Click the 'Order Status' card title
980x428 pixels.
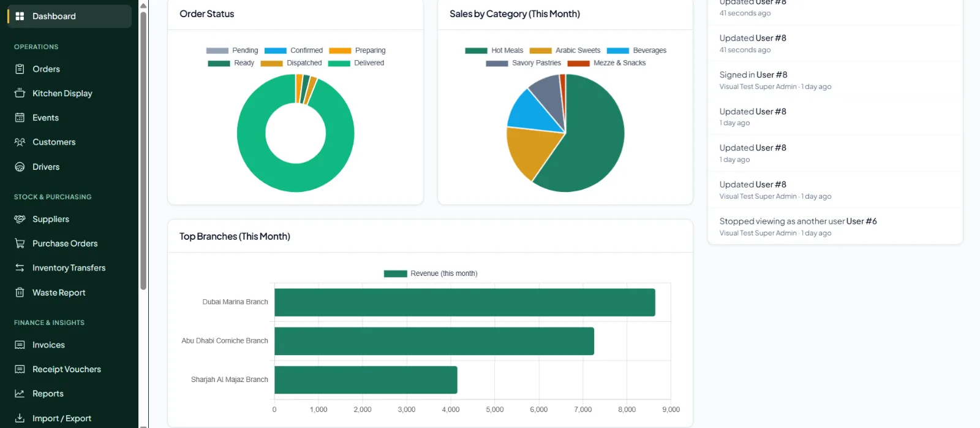[207, 14]
